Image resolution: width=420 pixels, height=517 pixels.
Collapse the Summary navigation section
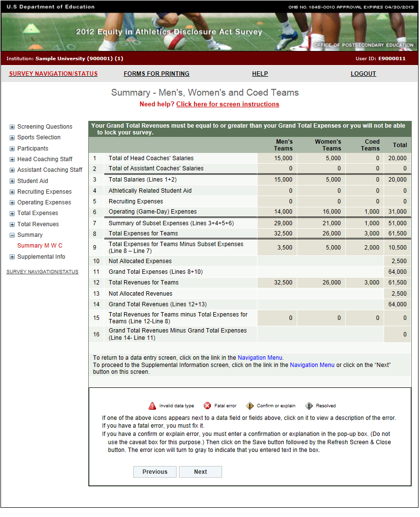(x=12, y=235)
